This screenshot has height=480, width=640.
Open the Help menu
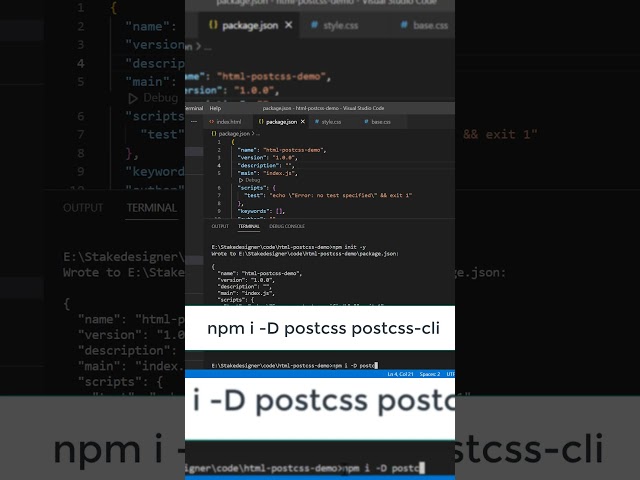tap(215, 108)
